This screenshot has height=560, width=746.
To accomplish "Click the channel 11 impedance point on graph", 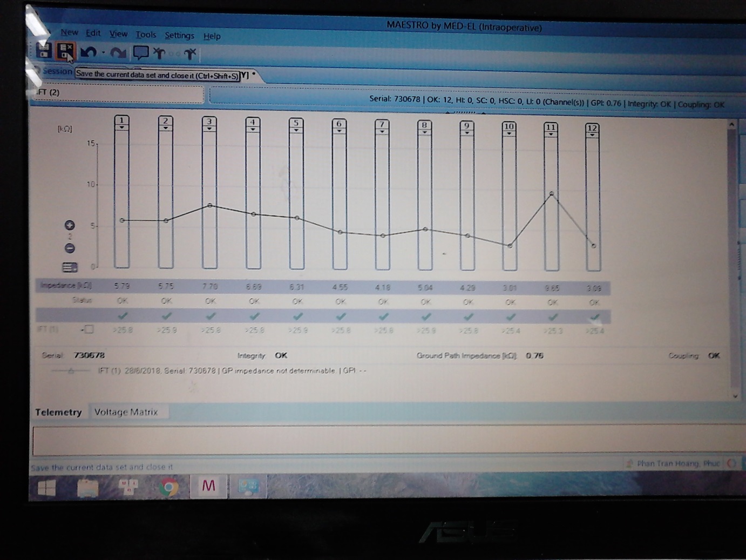I will click(551, 194).
